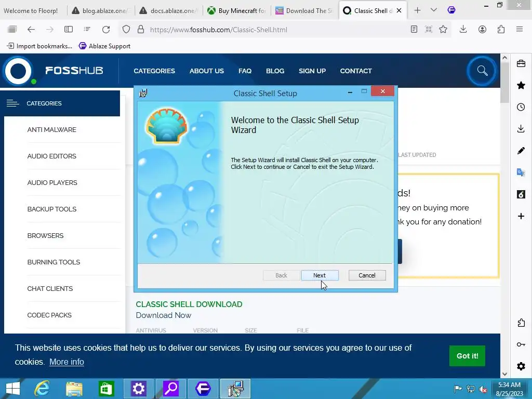Open the tracking protection shield icon
Viewport: 532px width, 399px height.
point(126,30)
